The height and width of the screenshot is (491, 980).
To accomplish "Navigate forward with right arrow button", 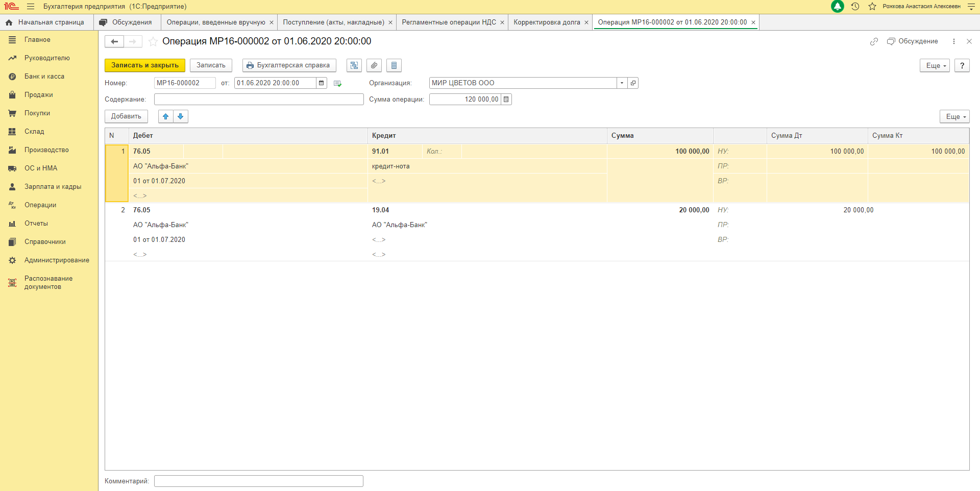I will [x=133, y=41].
